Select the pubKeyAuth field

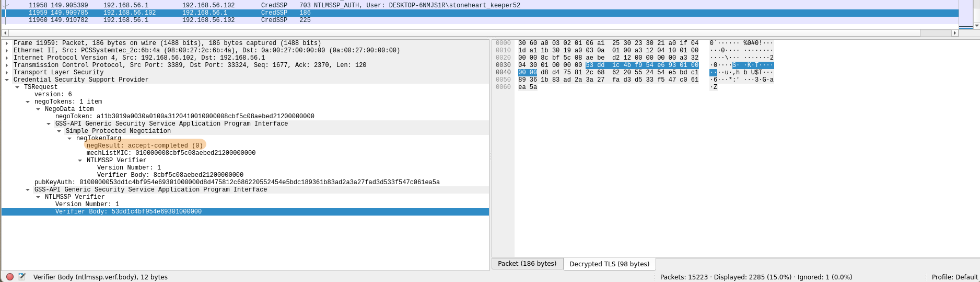point(237,183)
